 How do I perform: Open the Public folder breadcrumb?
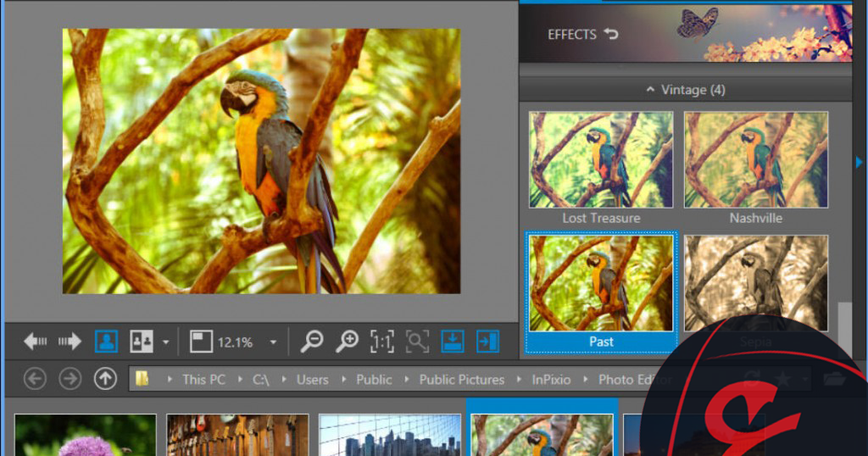pos(374,380)
